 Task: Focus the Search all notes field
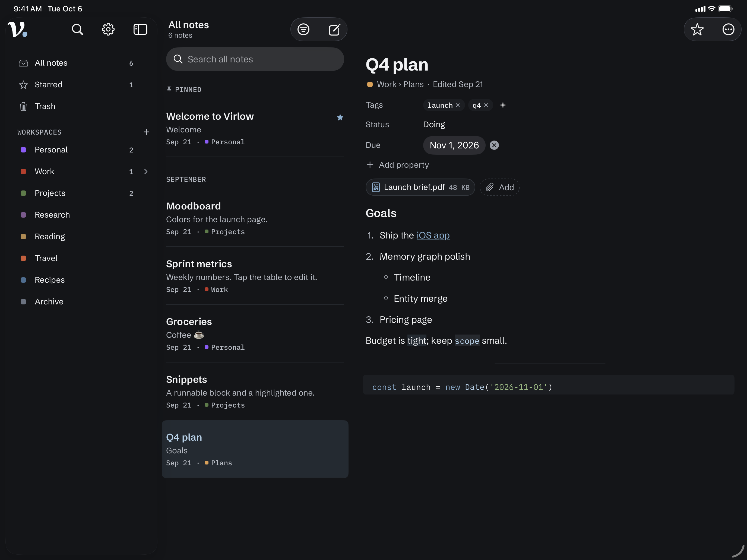click(x=255, y=59)
